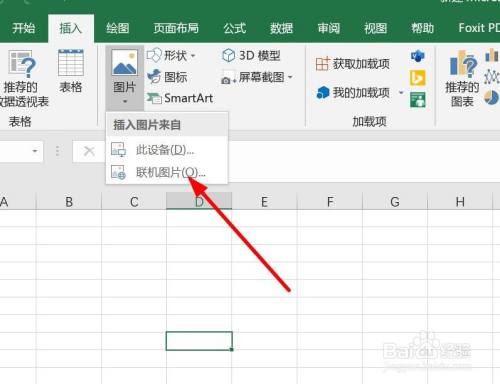Select column F header
Image resolution: width=500 pixels, height=384 pixels.
(330, 202)
